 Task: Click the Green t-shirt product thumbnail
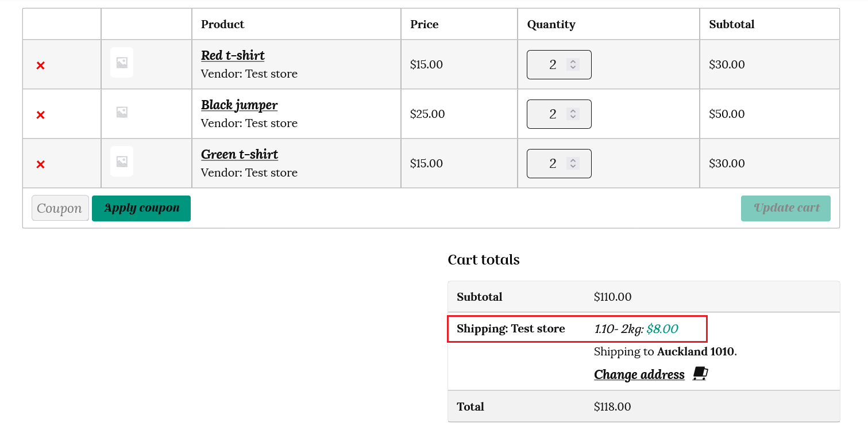coord(122,162)
